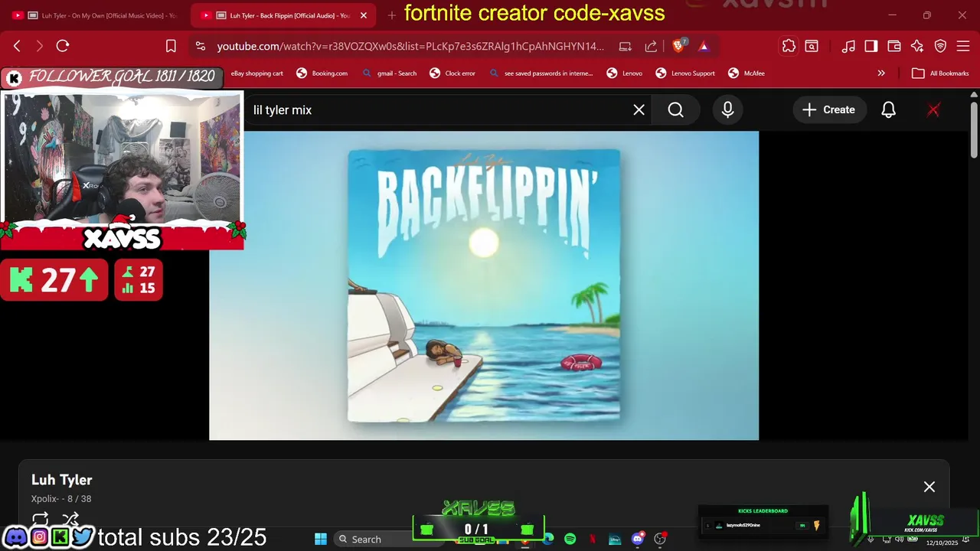Click the YouTube URL address field
The image size is (980, 551).
[410, 46]
